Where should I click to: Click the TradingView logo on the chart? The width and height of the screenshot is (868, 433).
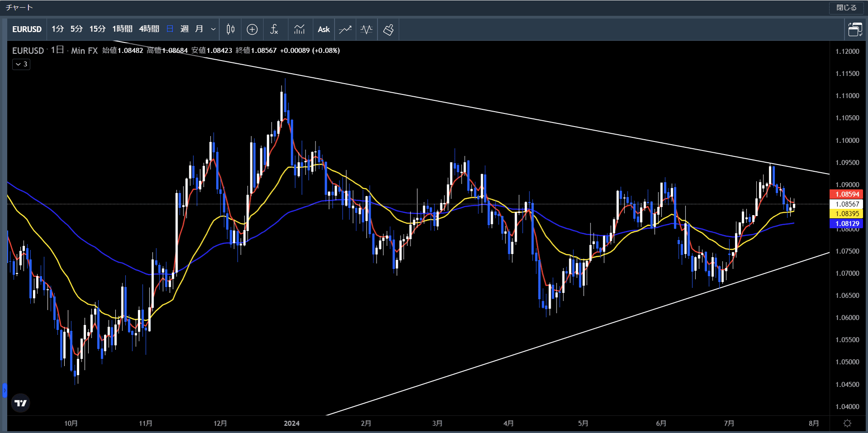tap(20, 403)
